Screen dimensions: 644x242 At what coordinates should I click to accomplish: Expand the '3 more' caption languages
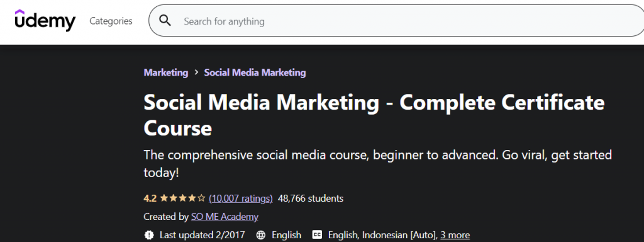click(455, 235)
